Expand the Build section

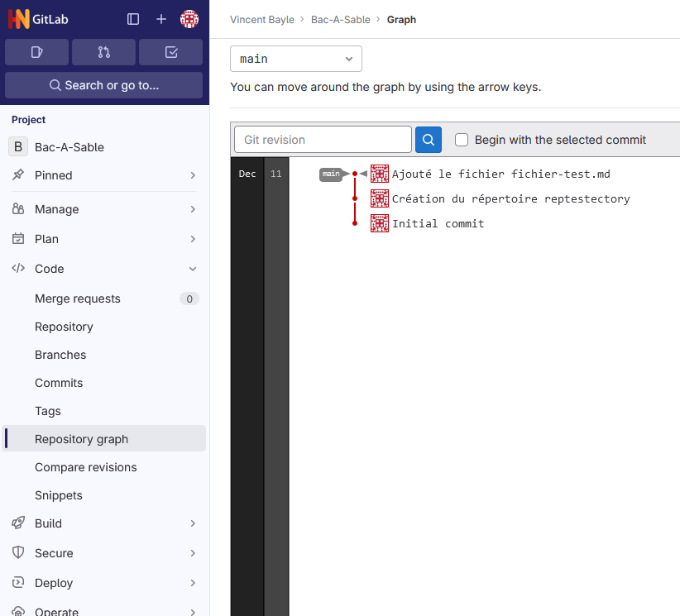point(104,523)
